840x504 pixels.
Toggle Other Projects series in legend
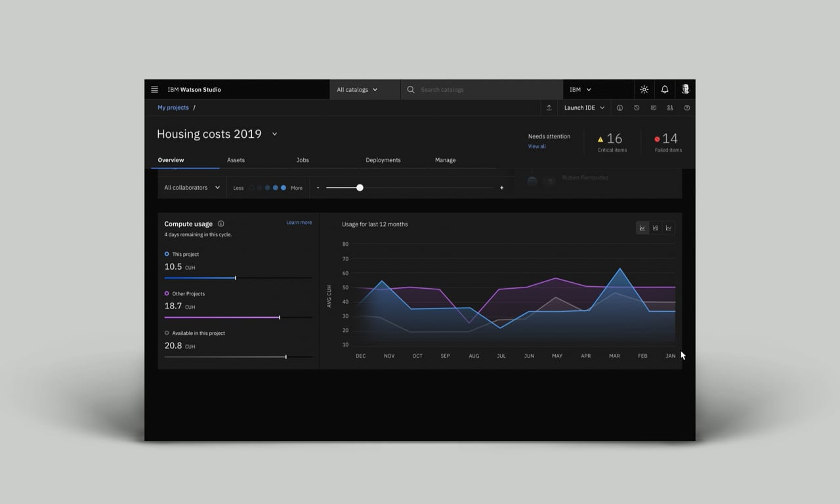pos(167,293)
